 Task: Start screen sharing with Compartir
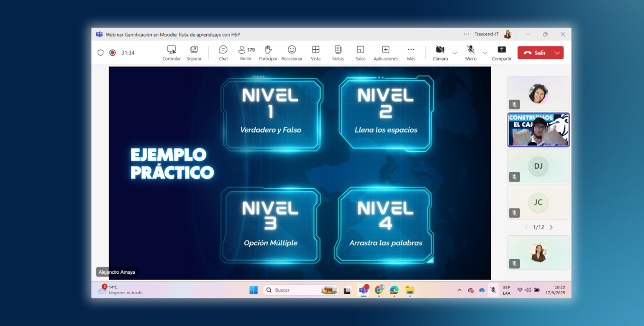pyautogui.click(x=501, y=52)
